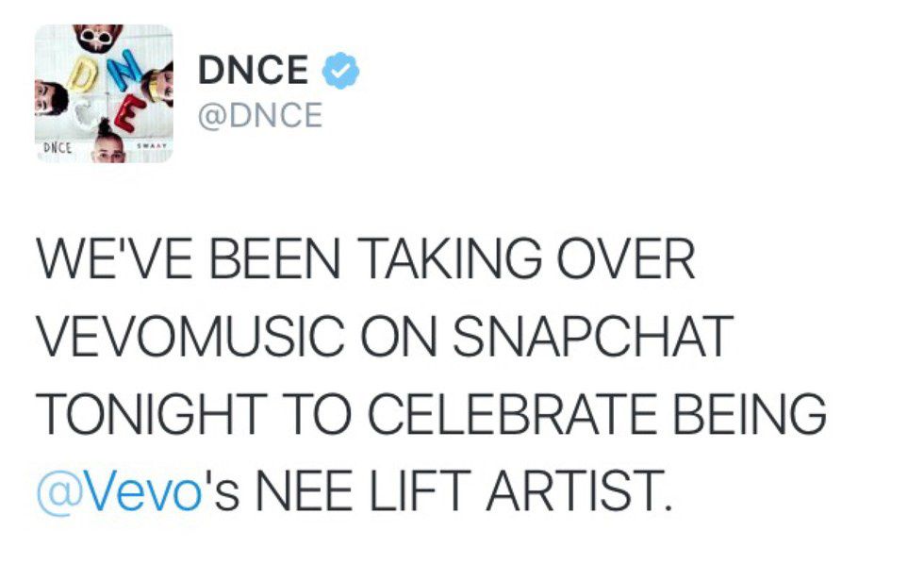Click the first line "WE'VE BEEN TAKING OVER"
The width and height of the screenshot is (924, 564).
coord(368,260)
